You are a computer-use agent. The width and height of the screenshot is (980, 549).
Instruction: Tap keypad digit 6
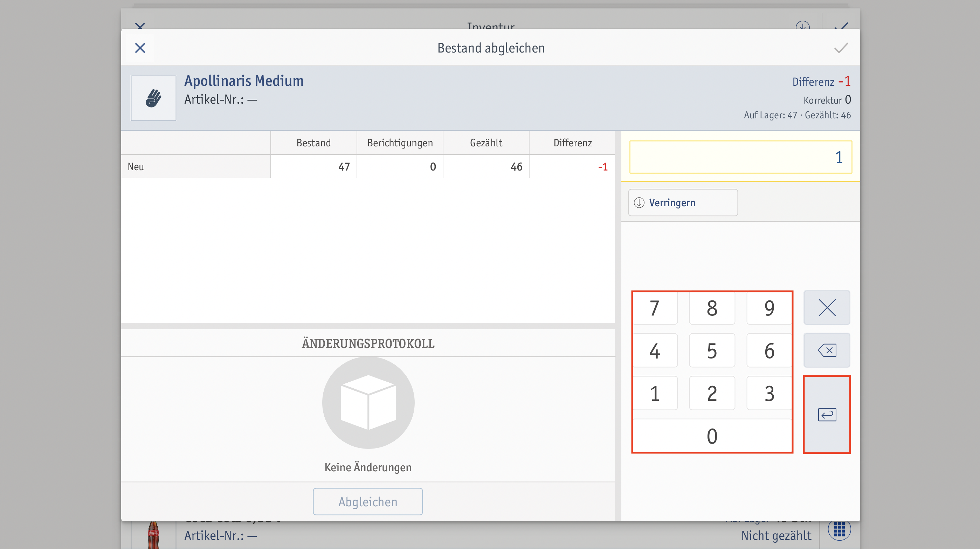click(769, 350)
